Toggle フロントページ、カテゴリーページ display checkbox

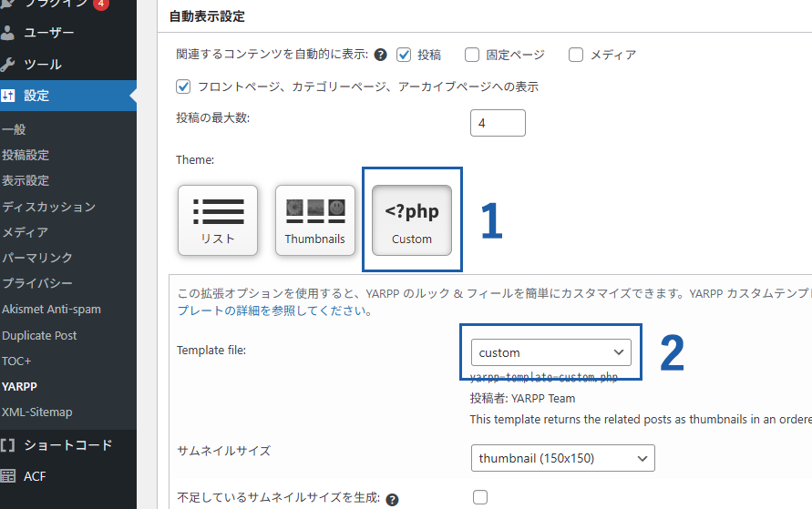[183, 87]
